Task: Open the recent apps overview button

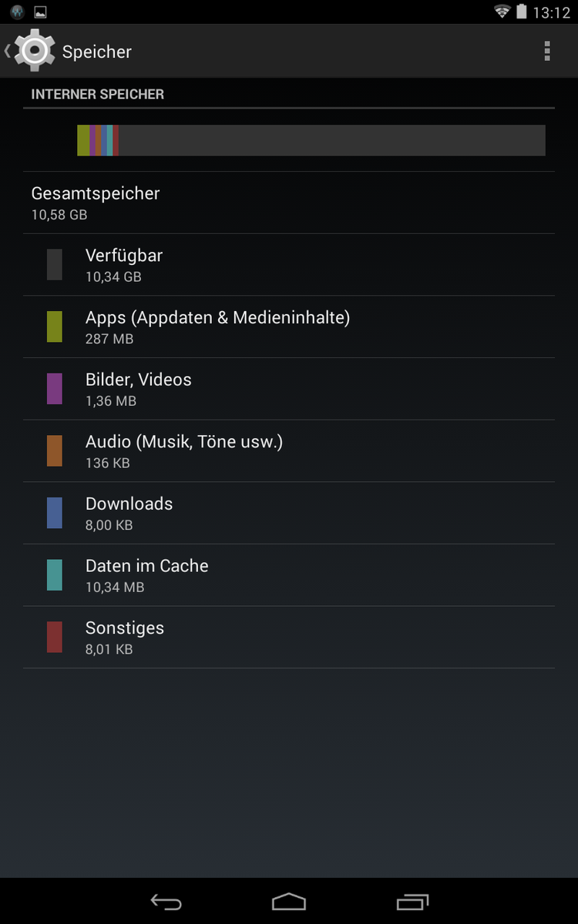Action: 412,902
